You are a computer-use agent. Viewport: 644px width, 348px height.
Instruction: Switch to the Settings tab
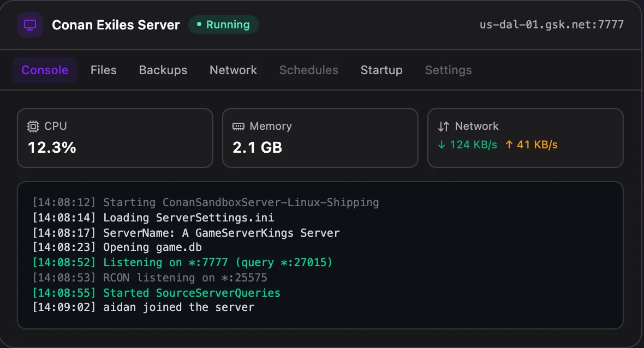click(449, 70)
